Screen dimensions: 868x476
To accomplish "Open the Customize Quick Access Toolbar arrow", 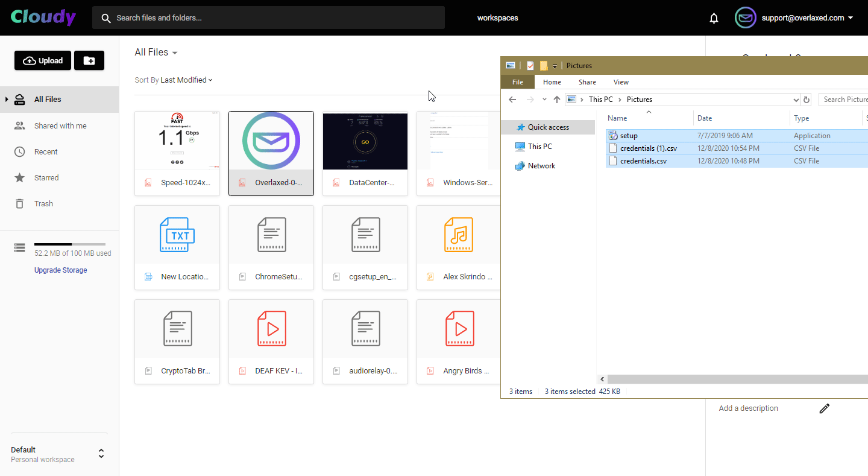I will [555, 66].
